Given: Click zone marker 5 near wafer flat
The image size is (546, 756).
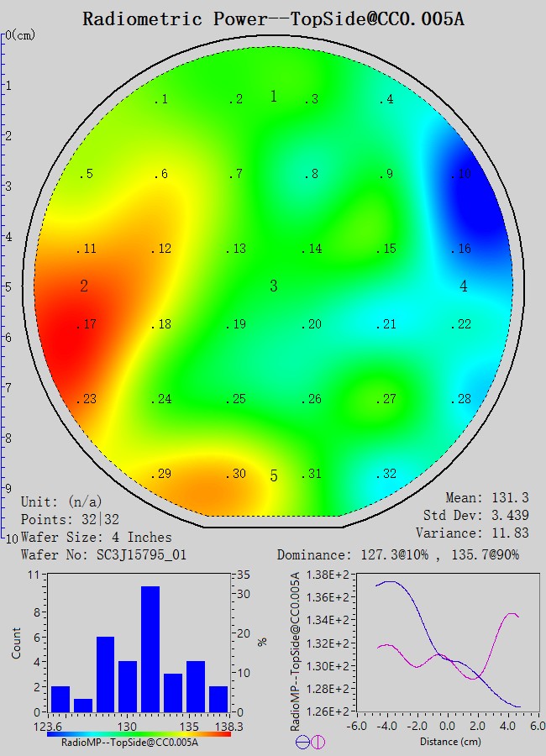Looking at the screenshot, I should [x=273, y=476].
